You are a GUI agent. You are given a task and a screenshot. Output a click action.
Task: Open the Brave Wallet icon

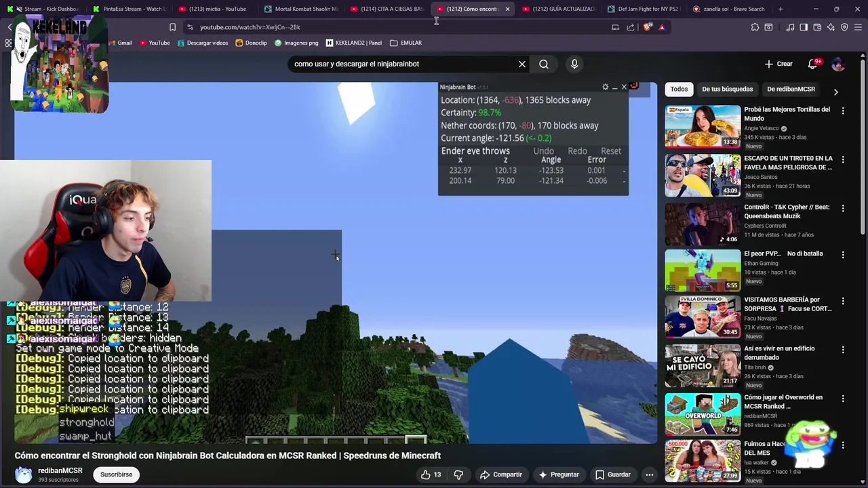pyautogui.click(x=817, y=27)
